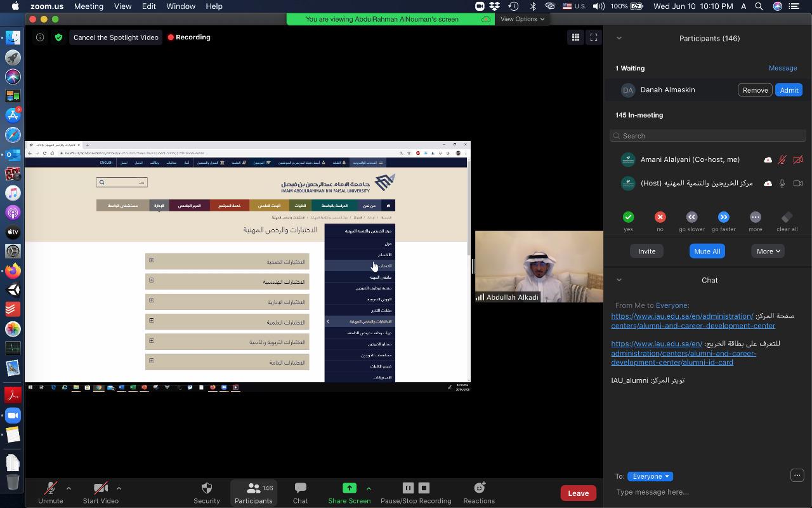Turn on Start Video
Screen dimensions: 812x508
point(100,488)
